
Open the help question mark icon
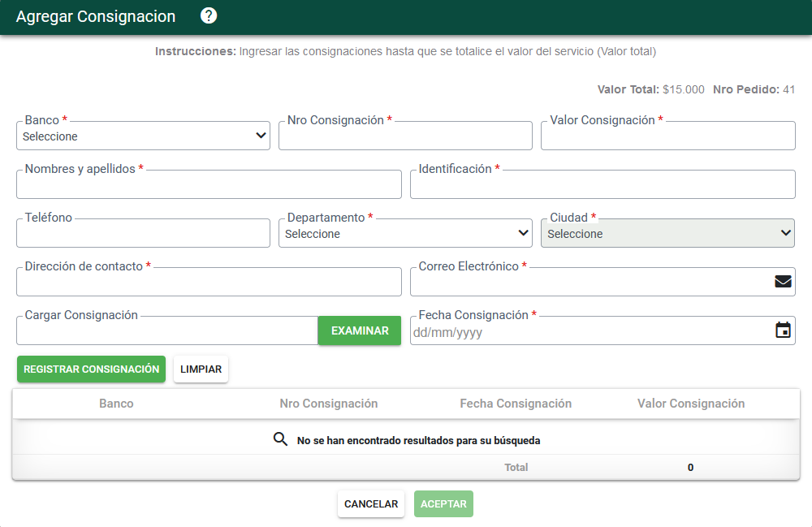(x=209, y=16)
